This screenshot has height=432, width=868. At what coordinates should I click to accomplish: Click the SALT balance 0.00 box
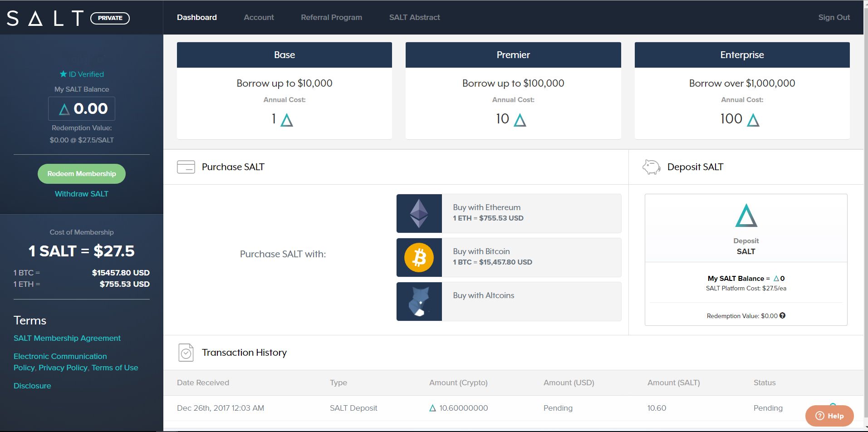pyautogui.click(x=82, y=108)
